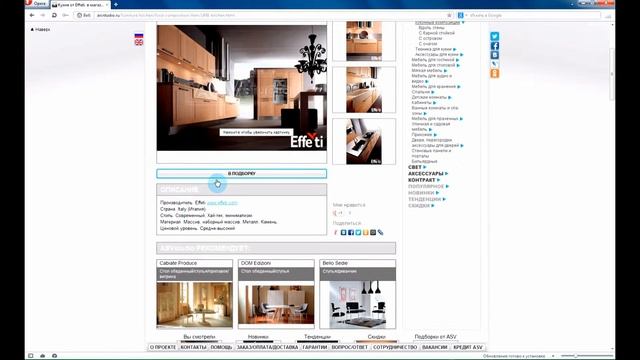The image size is (640, 360).
Task: Open the Opera menu button
Action: (37, 4)
